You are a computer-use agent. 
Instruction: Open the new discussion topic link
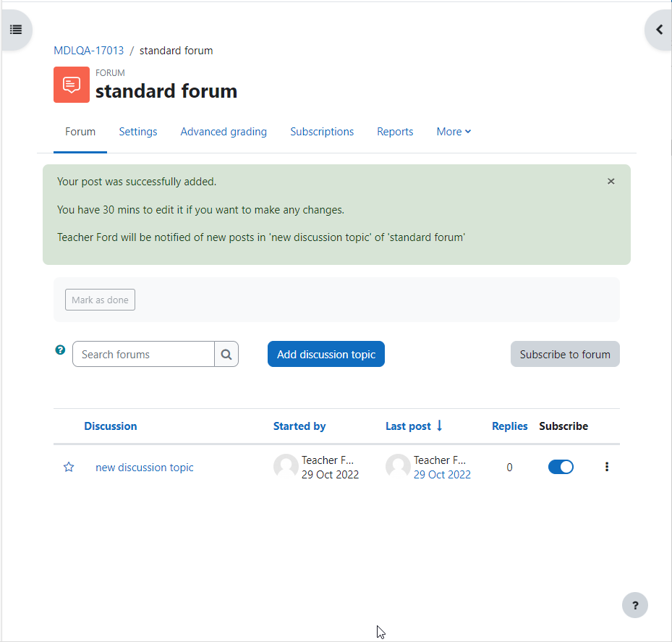pyautogui.click(x=145, y=468)
